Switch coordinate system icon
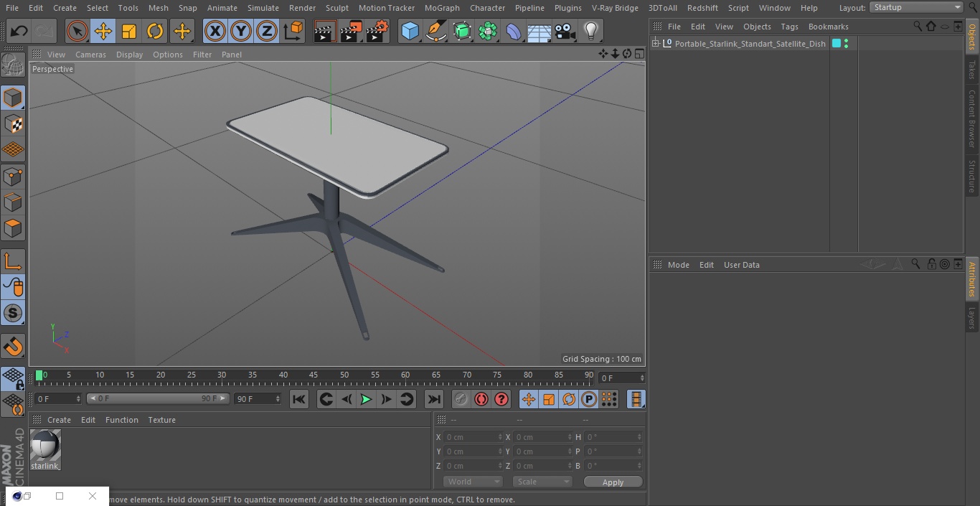Screen dimensions: 980x506 293,31
